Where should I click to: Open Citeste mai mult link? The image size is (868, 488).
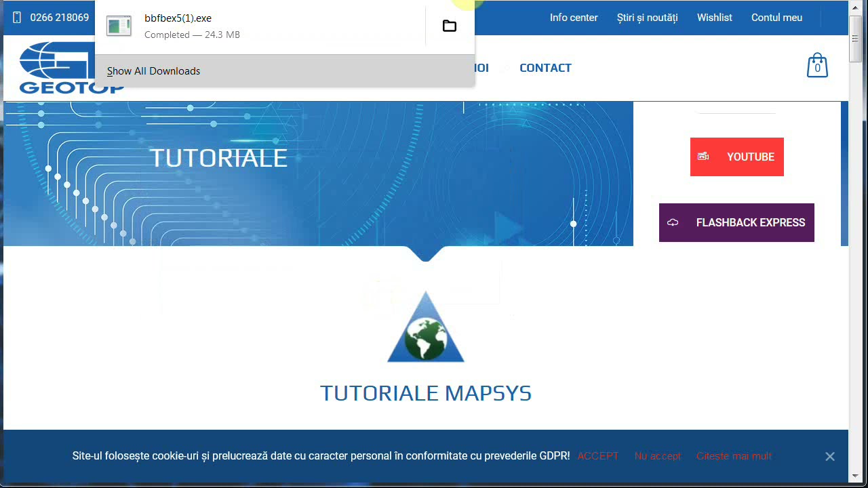734,456
